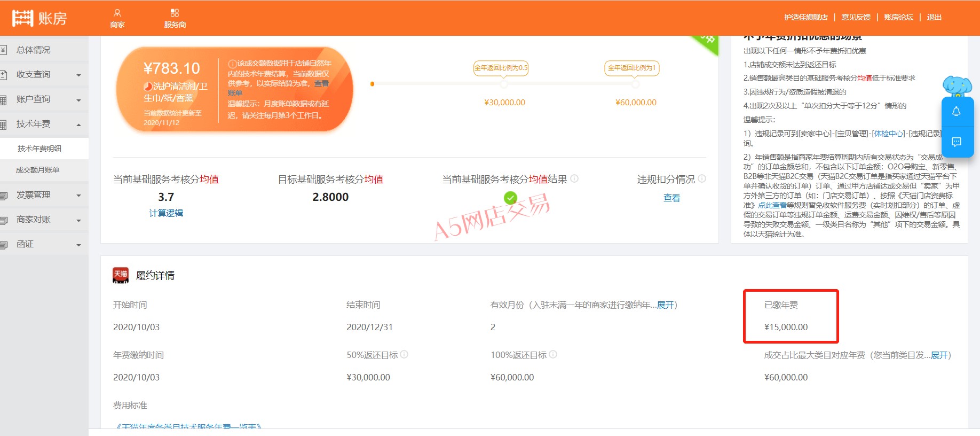Click the ¥783.10 amount in card
The width and height of the screenshot is (980, 436).
pos(171,68)
